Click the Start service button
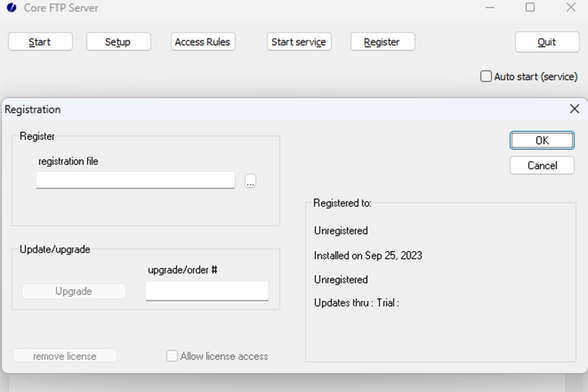Screen dimensions: 588x392 coord(299,42)
